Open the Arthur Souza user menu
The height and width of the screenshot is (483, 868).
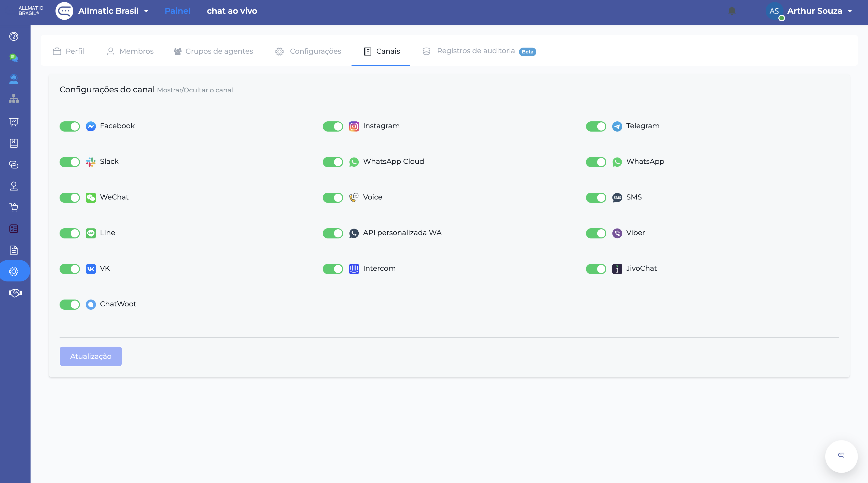(819, 11)
